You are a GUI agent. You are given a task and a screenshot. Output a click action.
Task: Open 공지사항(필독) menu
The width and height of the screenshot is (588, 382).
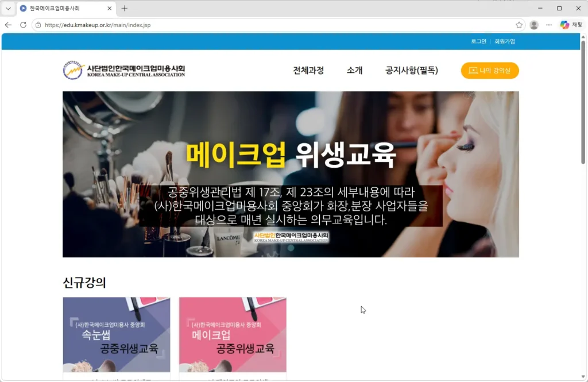(x=411, y=71)
